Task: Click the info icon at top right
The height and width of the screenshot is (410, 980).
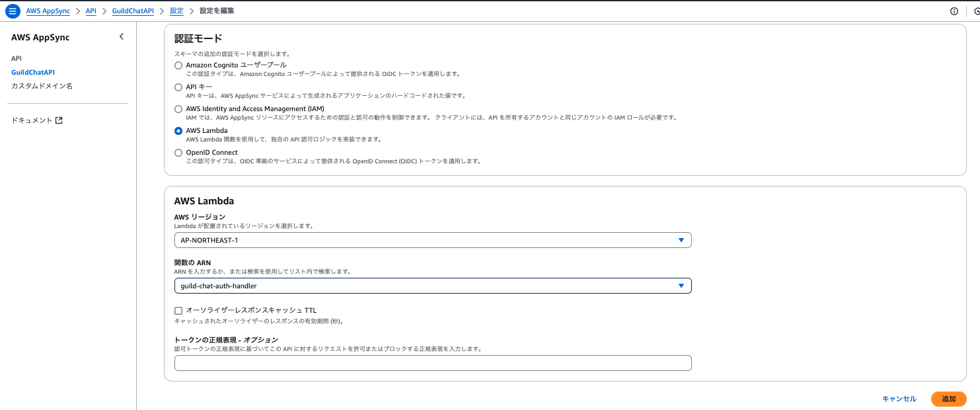Action: point(954,11)
